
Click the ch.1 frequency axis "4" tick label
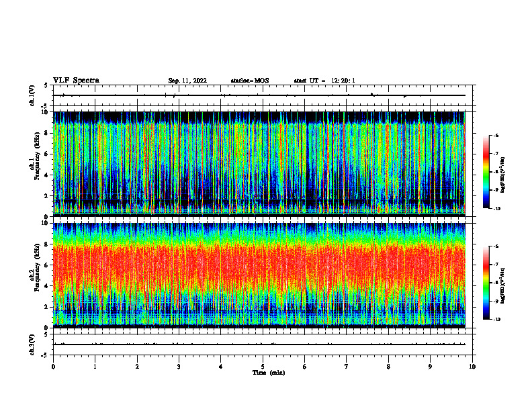point(48,175)
